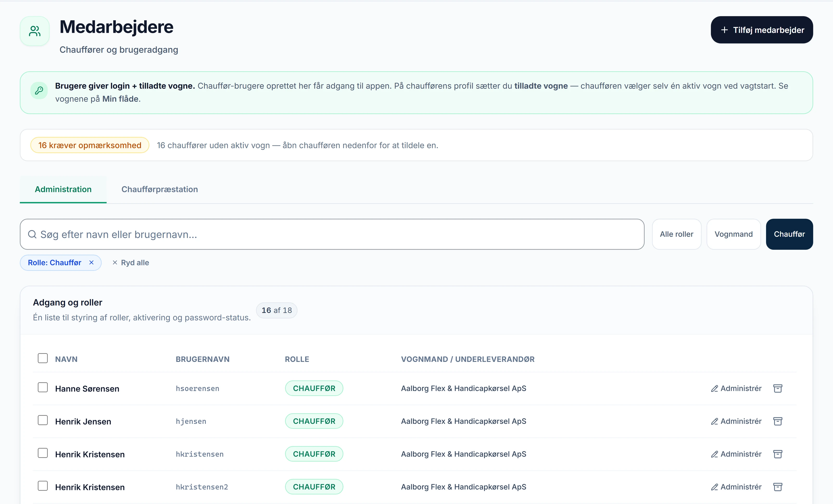Image resolution: width=833 pixels, height=504 pixels.
Task: Click the key icon in the info banner
Action: click(x=39, y=91)
